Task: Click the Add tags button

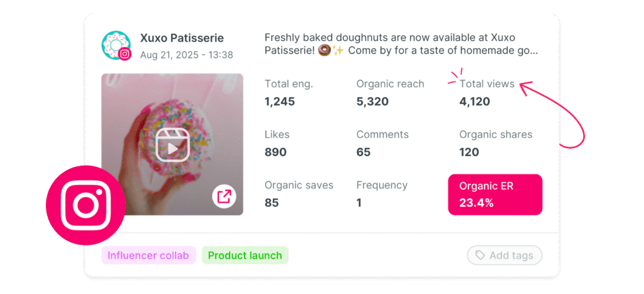Action: click(x=505, y=256)
